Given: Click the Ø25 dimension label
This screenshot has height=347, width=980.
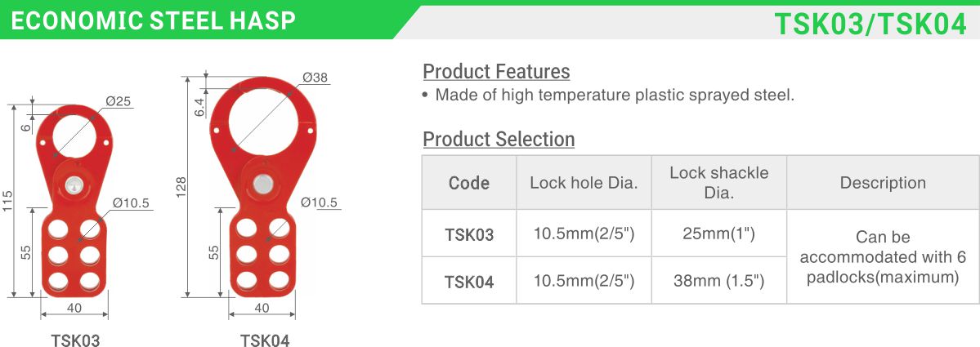Looking at the screenshot, I should [119, 101].
